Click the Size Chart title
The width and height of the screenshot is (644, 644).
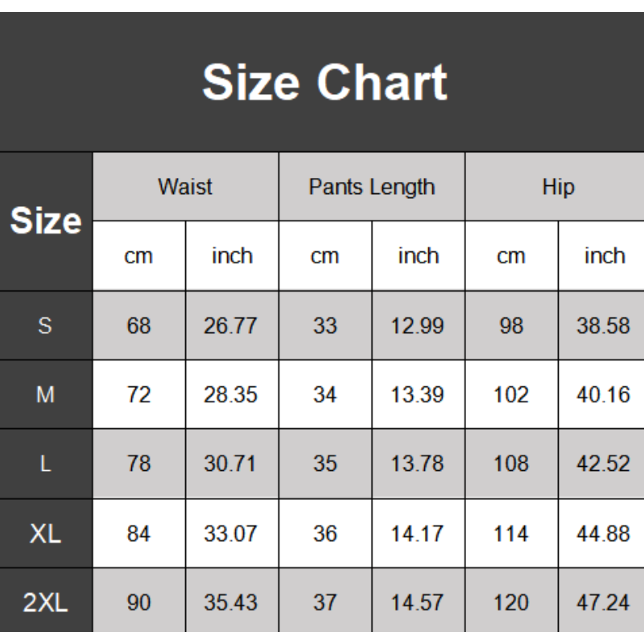tap(324, 82)
